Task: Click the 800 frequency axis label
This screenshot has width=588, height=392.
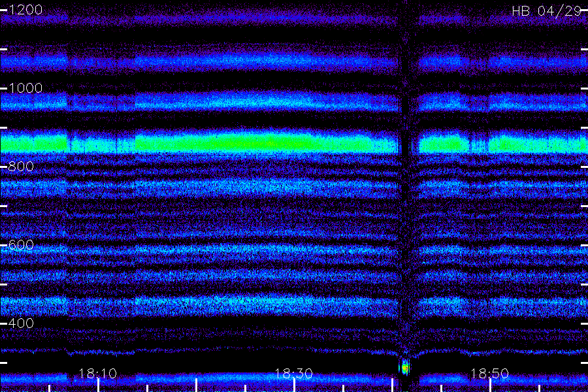Action: point(21,166)
